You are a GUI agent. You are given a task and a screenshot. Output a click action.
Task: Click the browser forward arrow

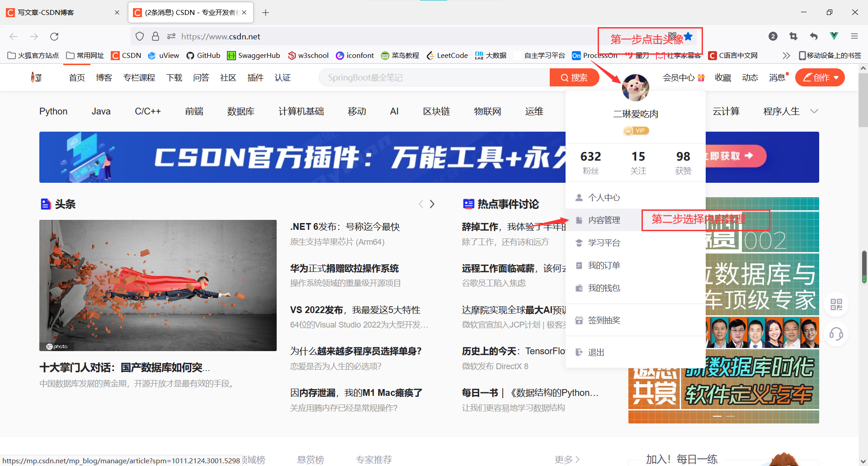tap(34, 37)
